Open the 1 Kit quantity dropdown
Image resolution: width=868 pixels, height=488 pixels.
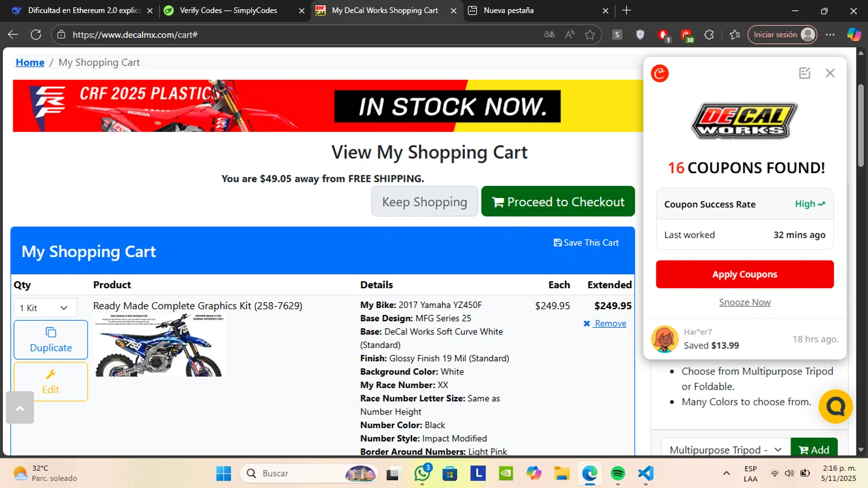pos(44,308)
